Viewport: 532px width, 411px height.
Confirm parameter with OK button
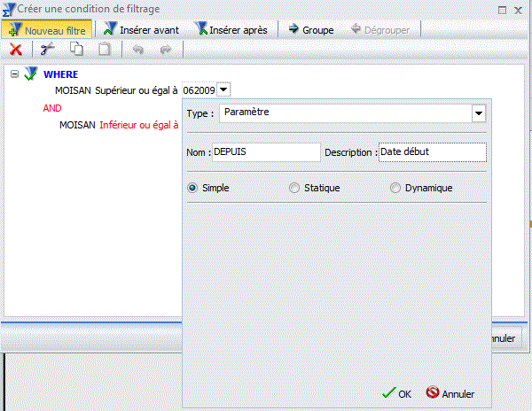tap(396, 393)
